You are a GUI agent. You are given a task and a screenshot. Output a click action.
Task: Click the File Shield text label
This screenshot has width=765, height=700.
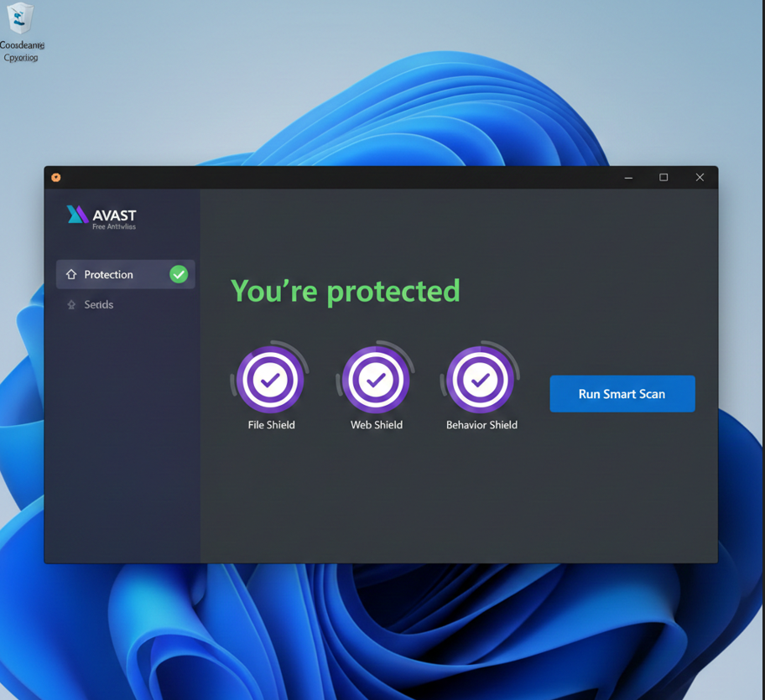[x=271, y=425]
